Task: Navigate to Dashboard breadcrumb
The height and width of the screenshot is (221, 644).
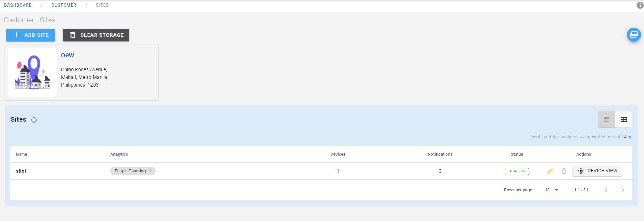Action: click(18, 5)
